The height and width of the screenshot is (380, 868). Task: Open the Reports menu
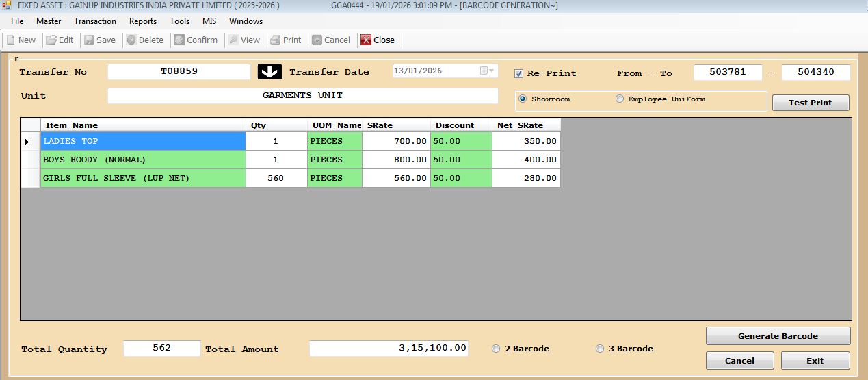(143, 21)
